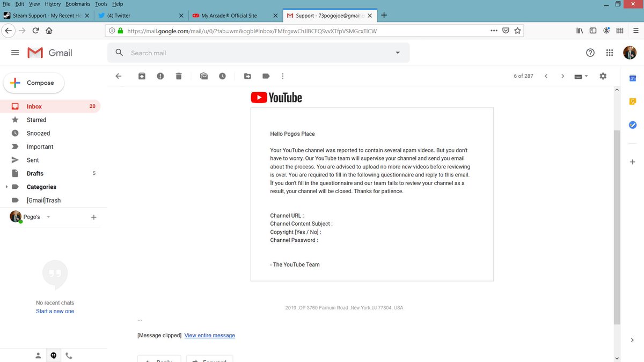Click the Firefox address bar URL
644x362 pixels.
[252, 31]
